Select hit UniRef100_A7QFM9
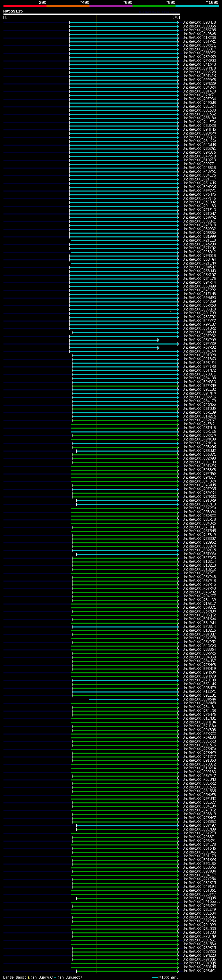 tap(199, 936)
